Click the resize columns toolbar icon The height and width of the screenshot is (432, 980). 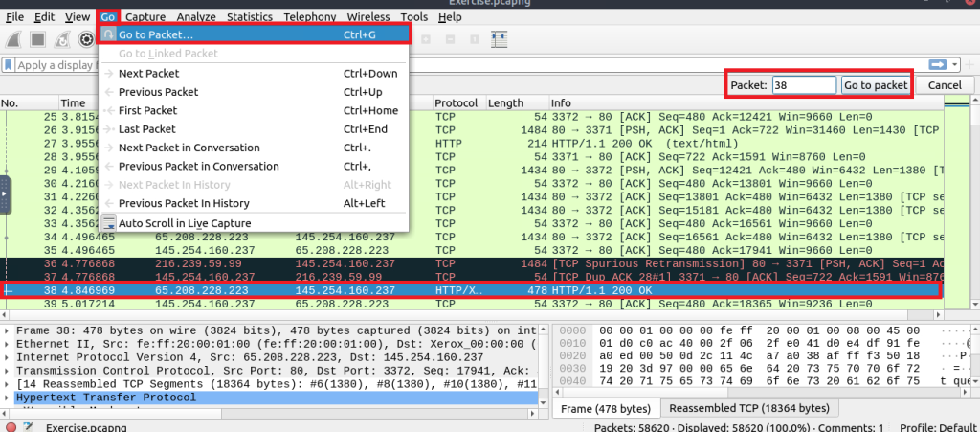[x=499, y=39]
